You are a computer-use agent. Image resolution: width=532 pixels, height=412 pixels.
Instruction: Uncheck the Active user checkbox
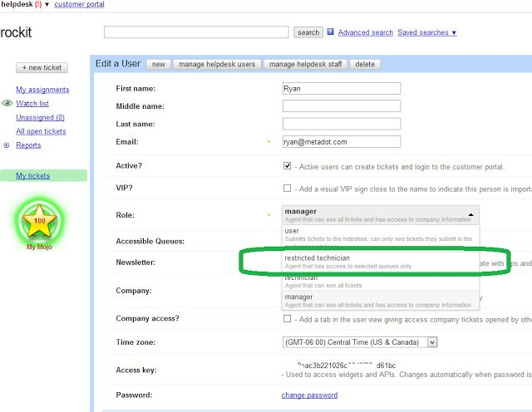click(287, 166)
